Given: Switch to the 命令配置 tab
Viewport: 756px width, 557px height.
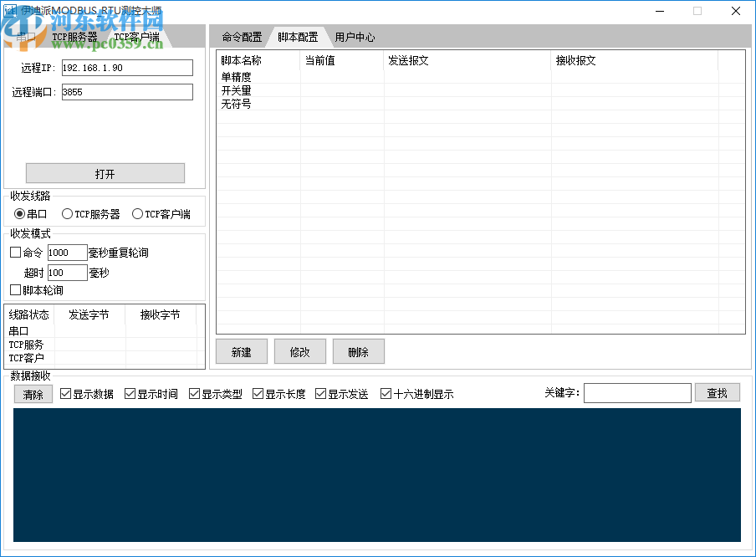Looking at the screenshot, I should 240,37.
